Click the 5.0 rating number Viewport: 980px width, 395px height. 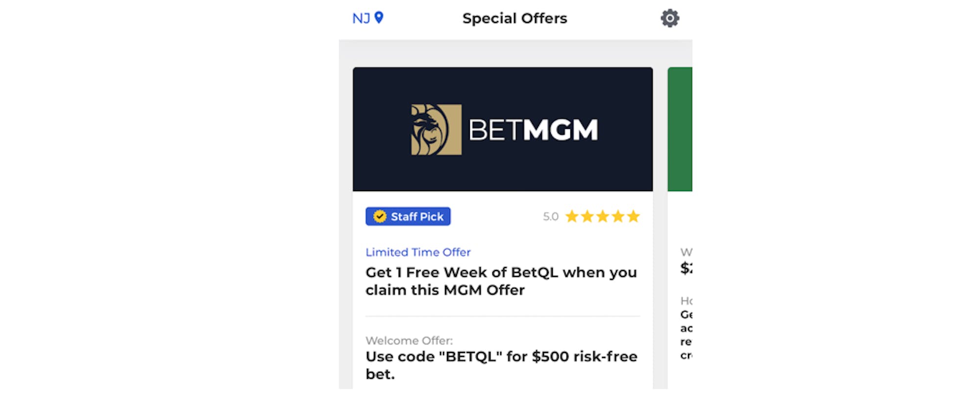click(x=550, y=217)
